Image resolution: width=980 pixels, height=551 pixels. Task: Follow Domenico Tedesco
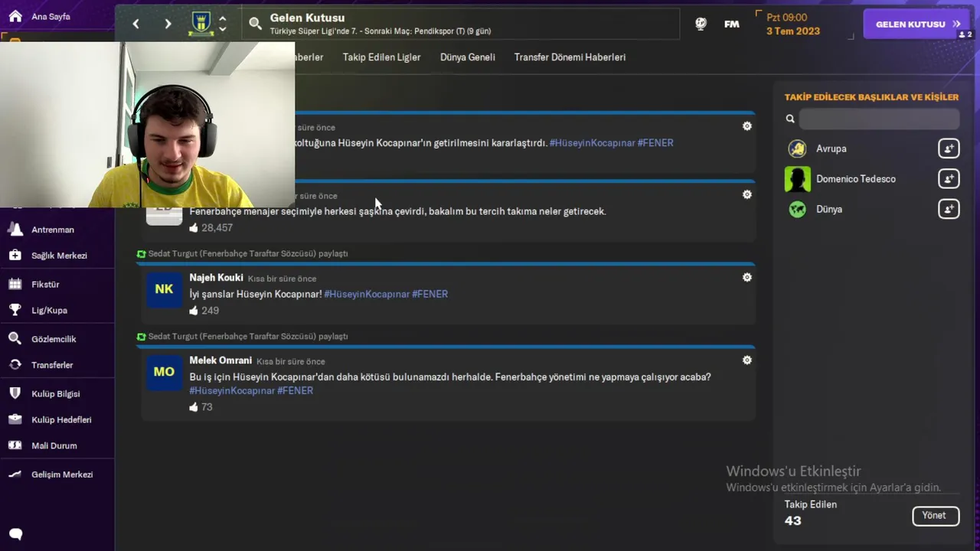tap(949, 179)
